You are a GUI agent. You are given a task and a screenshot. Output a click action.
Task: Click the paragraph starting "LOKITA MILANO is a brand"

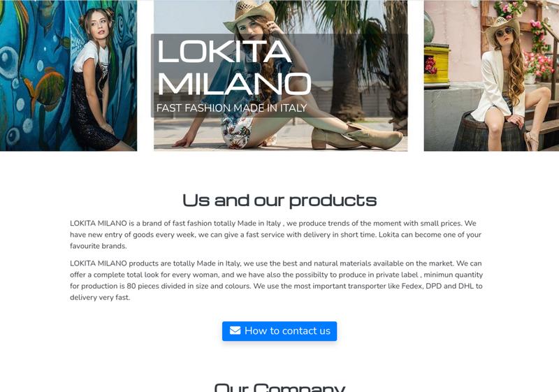coord(275,235)
